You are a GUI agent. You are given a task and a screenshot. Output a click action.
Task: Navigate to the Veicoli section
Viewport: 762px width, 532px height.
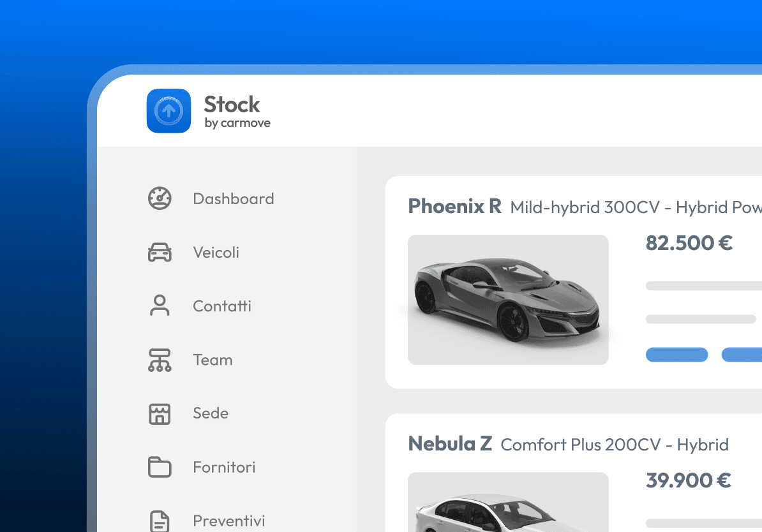click(x=216, y=252)
